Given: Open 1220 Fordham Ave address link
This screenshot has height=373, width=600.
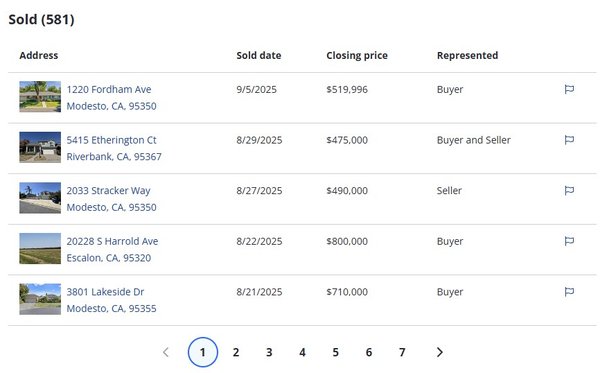Looking at the screenshot, I should [x=109, y=89].
